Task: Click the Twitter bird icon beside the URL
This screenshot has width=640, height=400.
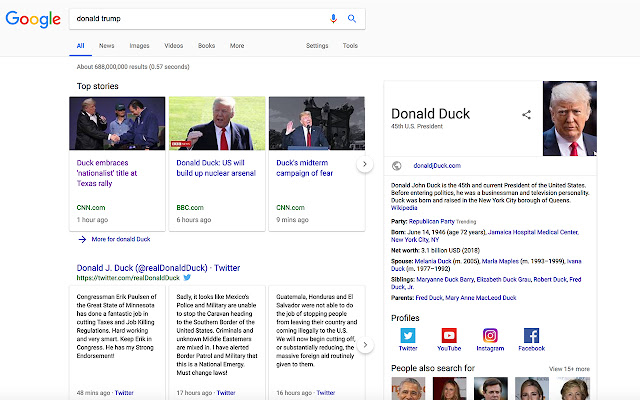Action: 187,278
